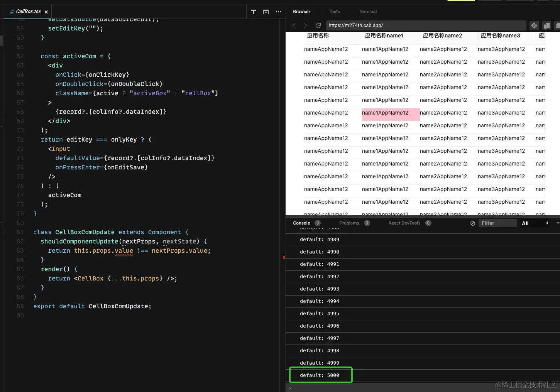
Task: Click 'export default CellBoxComUpdate' line
Action: tap(92, 306)
